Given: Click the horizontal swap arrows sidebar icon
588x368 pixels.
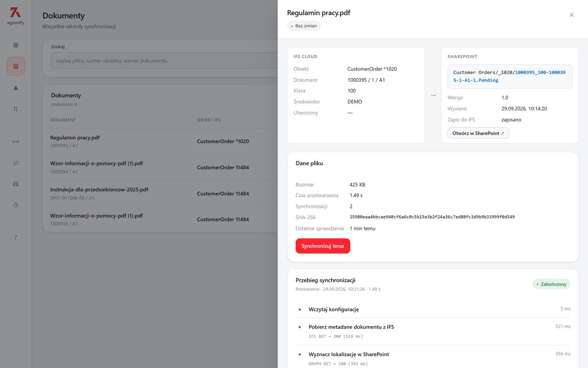Looking at the screenshot, I should point(16,162).
